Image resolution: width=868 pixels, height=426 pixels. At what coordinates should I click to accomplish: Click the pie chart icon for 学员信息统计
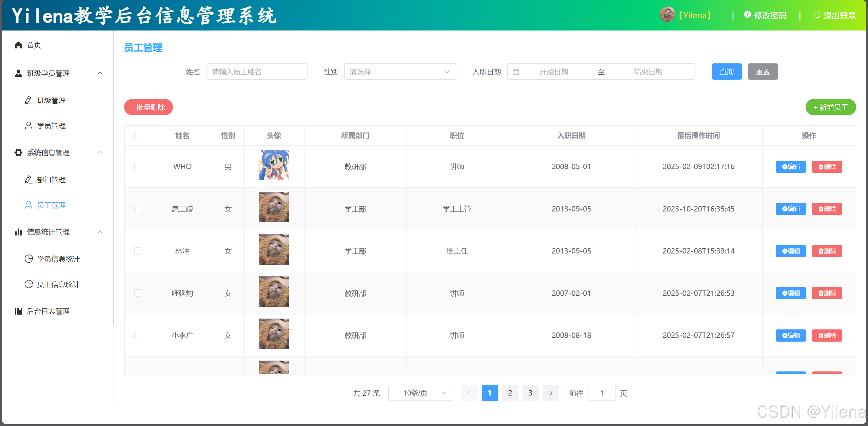(29, 259)
